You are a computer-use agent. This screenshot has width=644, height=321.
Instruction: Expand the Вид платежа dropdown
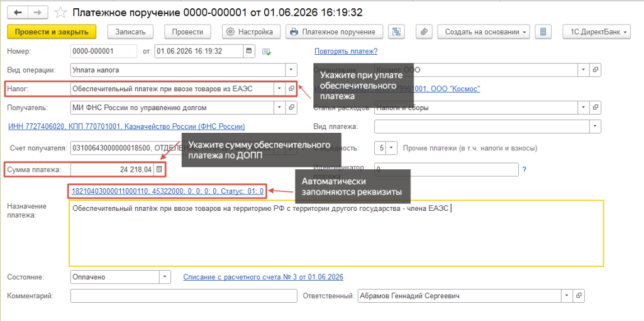pos(596,126)
